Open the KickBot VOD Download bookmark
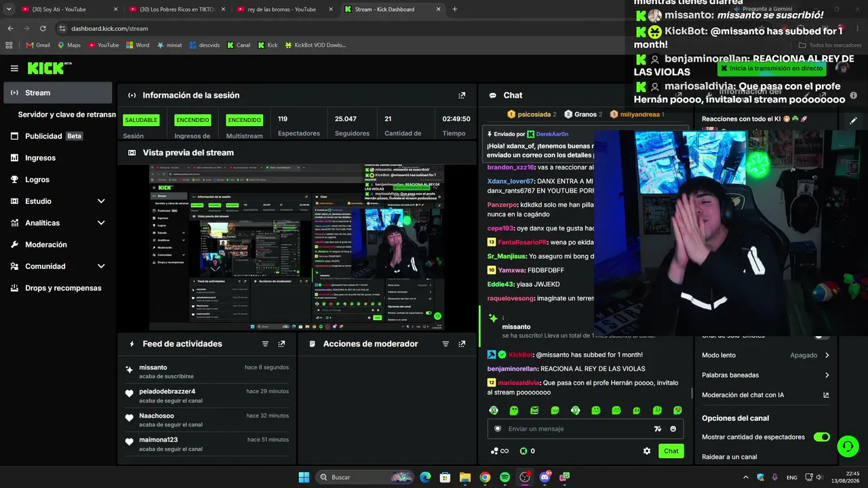Image resolution: width=868 pixels, height=488 pixels. pyautogui.click(x=315, y=45)
